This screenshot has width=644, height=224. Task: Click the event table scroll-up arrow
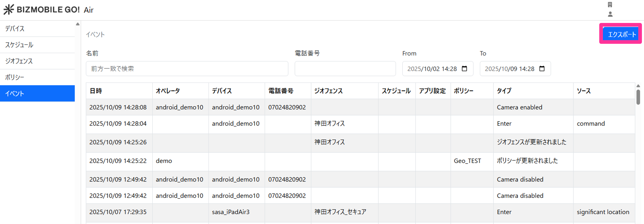(x=638, y=86)
